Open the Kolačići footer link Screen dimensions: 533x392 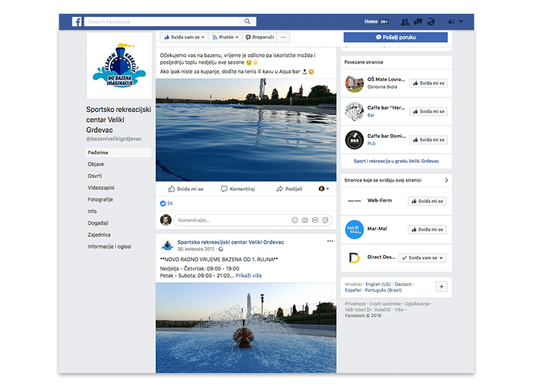click(x=383, y=310)
